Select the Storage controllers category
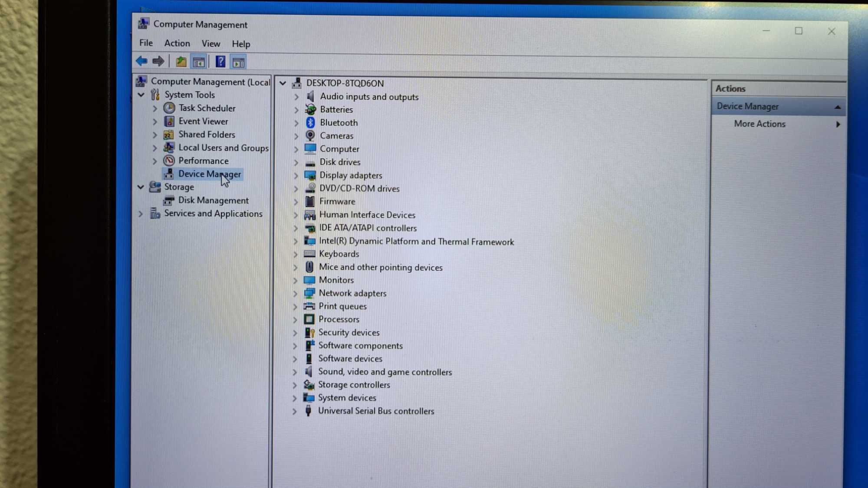 pyautogui.click(x=354, y=385)
